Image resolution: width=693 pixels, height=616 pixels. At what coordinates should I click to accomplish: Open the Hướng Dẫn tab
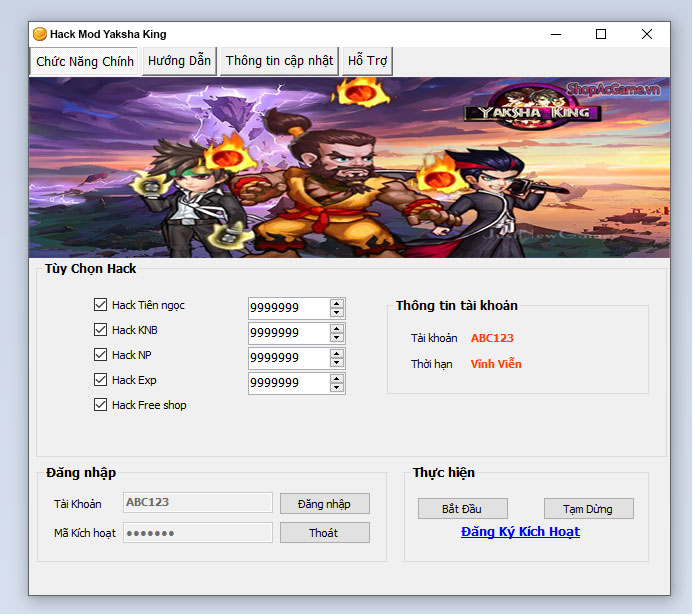pos(179,61)
